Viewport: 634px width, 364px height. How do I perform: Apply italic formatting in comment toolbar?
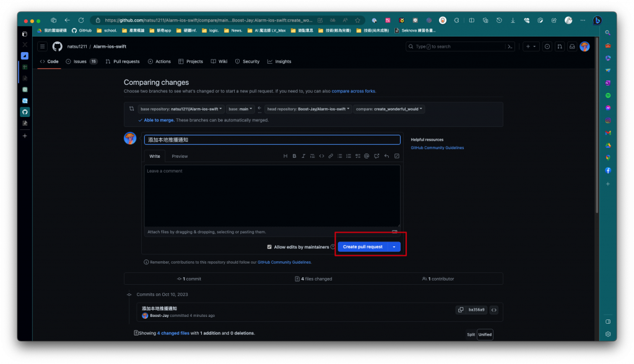coord(303,156)
